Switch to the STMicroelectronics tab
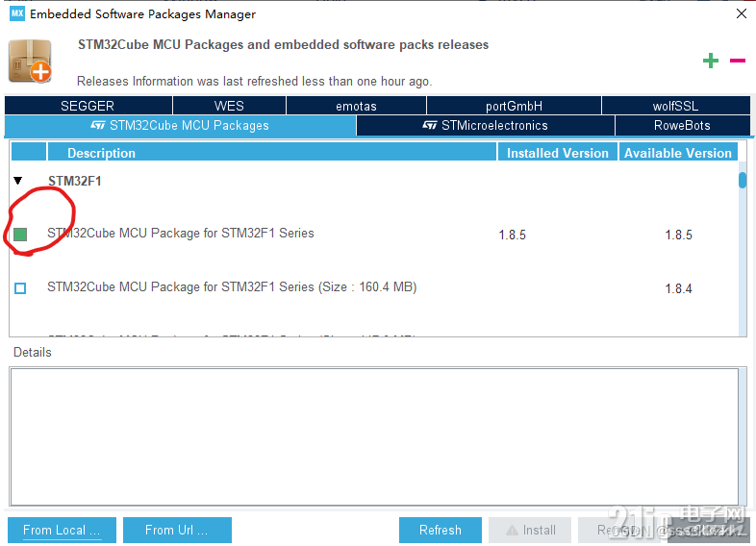 486,126
